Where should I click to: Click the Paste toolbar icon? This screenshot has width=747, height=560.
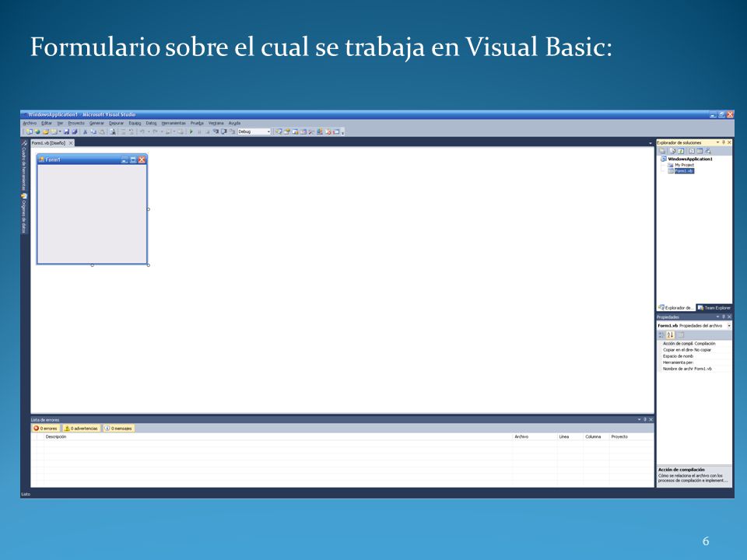pos(101,131)
